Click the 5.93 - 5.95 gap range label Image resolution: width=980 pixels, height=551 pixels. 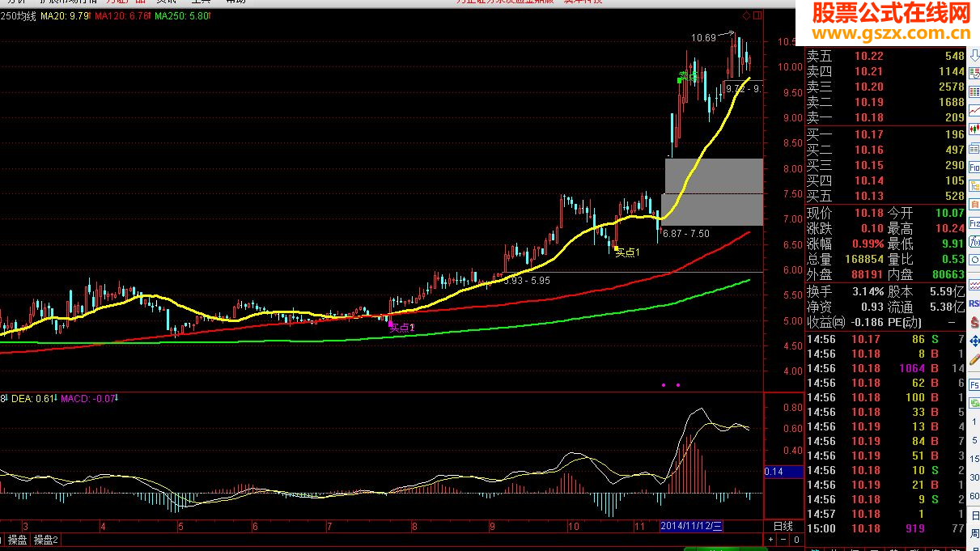[527, 281]
